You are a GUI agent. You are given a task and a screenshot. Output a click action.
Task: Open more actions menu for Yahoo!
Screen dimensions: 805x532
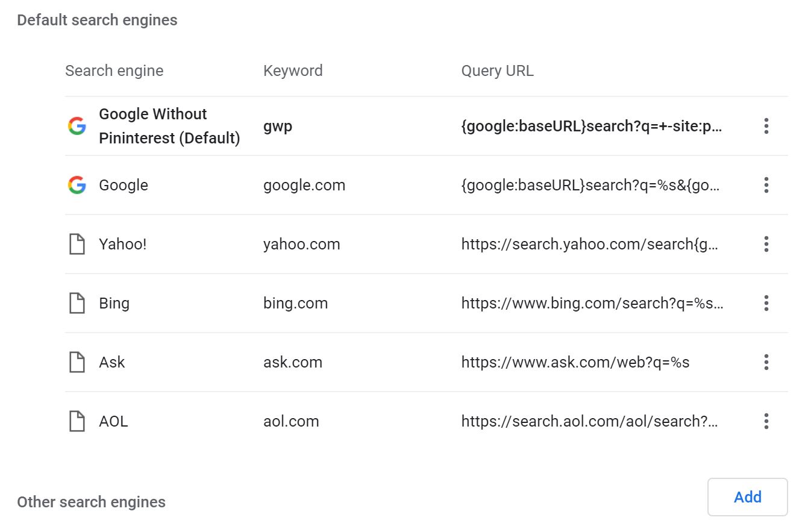pos(766,244)
